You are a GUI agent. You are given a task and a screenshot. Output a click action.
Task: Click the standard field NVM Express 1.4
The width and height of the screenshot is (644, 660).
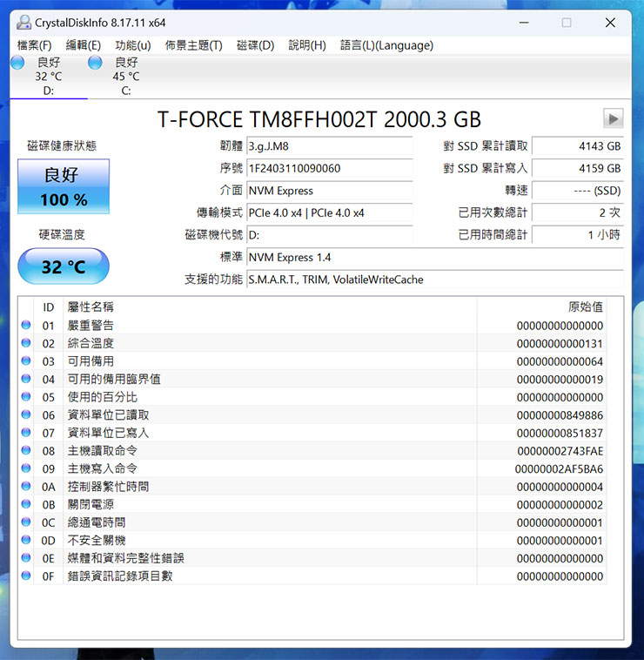(x=435, y=257)
